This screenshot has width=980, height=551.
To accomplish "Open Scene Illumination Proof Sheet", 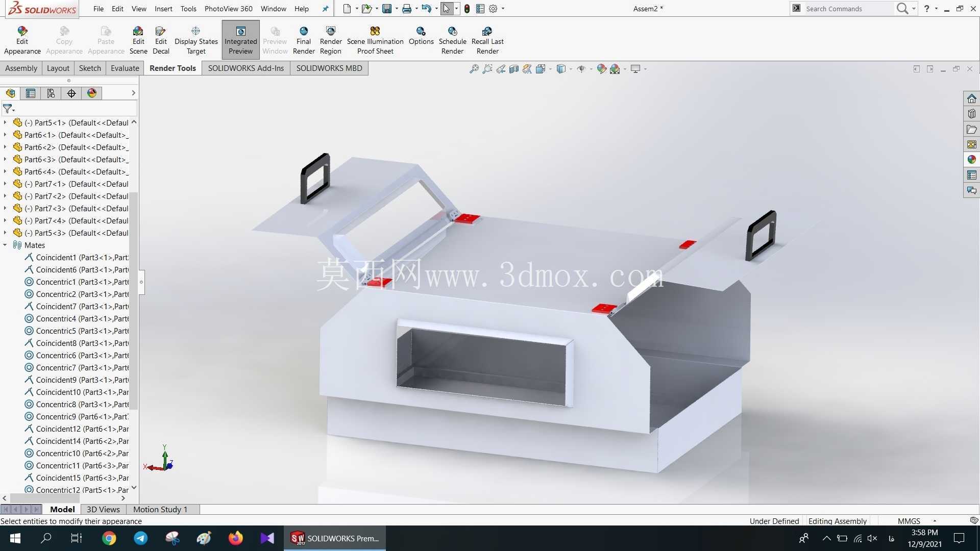I will (x=375, y=40).
